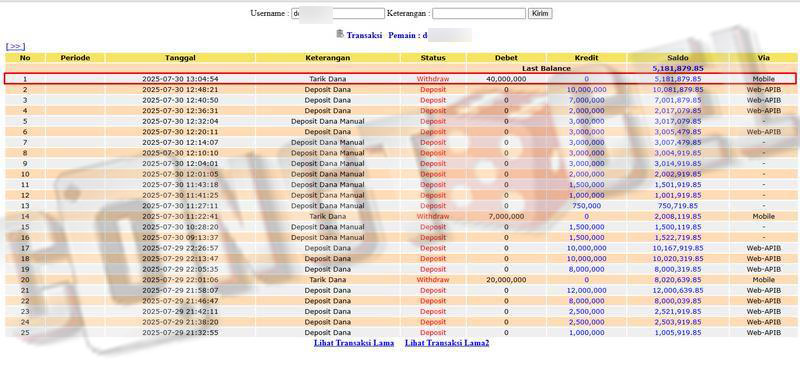The image size is (800, 382).
Task: Click the 20,000,000 debet in row 20
Action: [x=506, y=279]
